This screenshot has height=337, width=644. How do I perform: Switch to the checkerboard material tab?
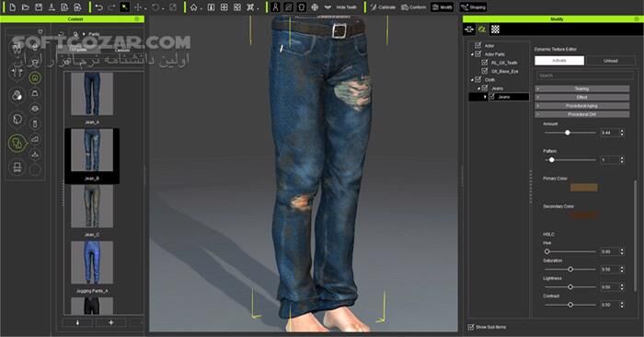pos(495,29)
